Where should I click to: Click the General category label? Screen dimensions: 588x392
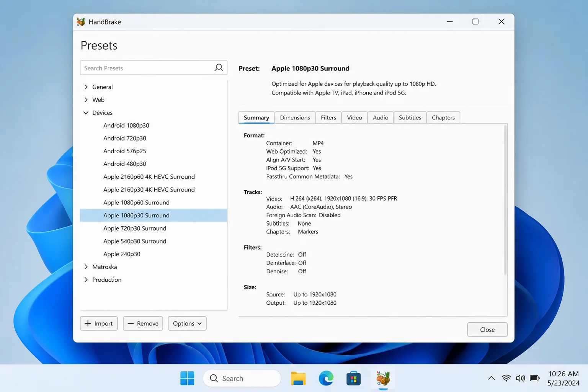pyautogui.click(x=103, y=87)
